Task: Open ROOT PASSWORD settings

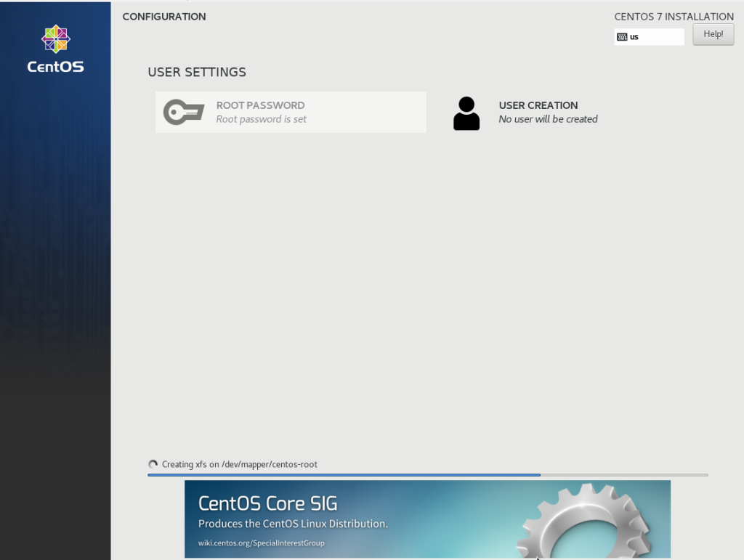Action: 291,113
